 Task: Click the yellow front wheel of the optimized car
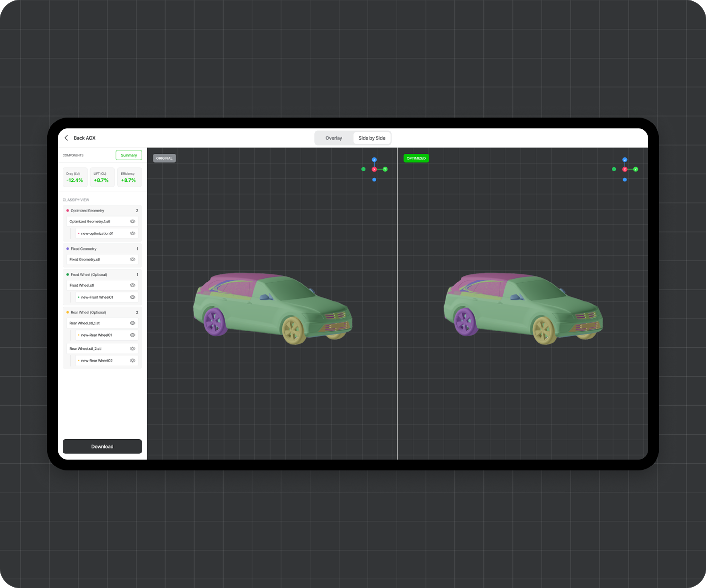[545, 330]
